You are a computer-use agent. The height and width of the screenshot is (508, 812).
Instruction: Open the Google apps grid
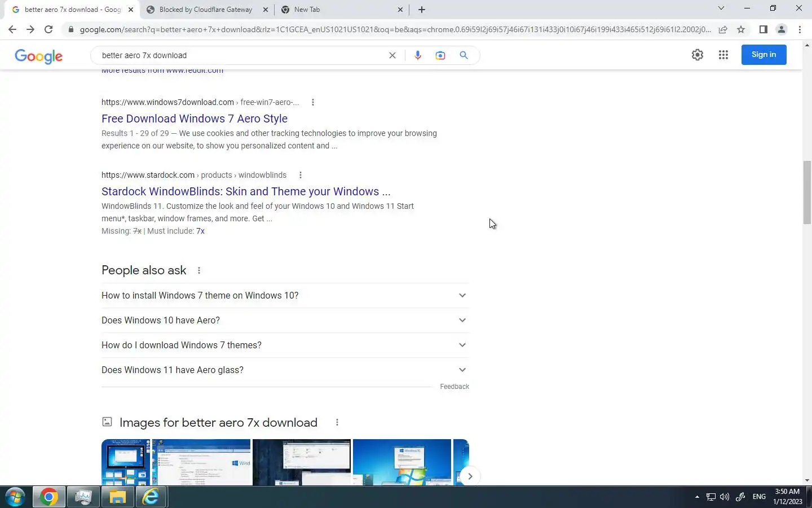[723, 55]
